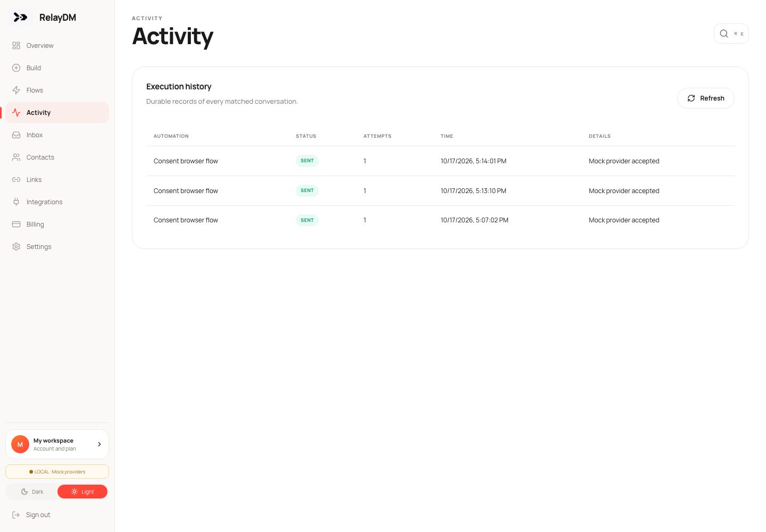Click the Sign out arrow icon
Screen dimensions: 766x532
coord(16,515)
